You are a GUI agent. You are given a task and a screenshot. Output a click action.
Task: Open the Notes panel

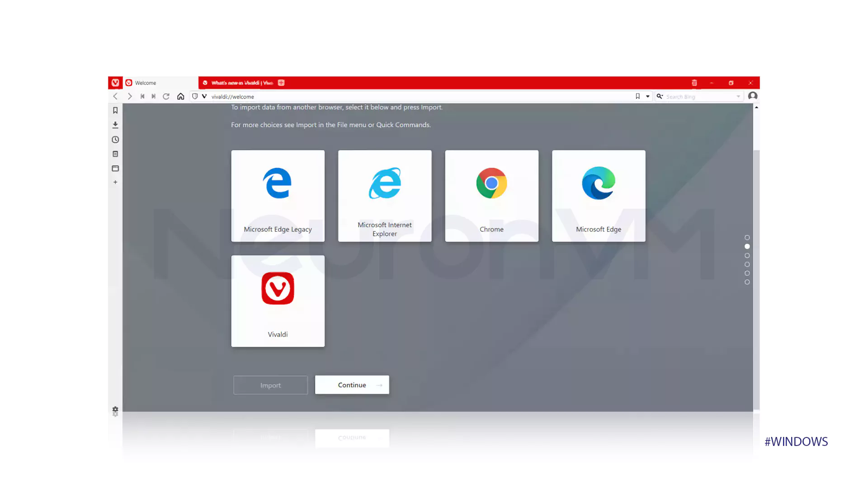pos(115,154)
